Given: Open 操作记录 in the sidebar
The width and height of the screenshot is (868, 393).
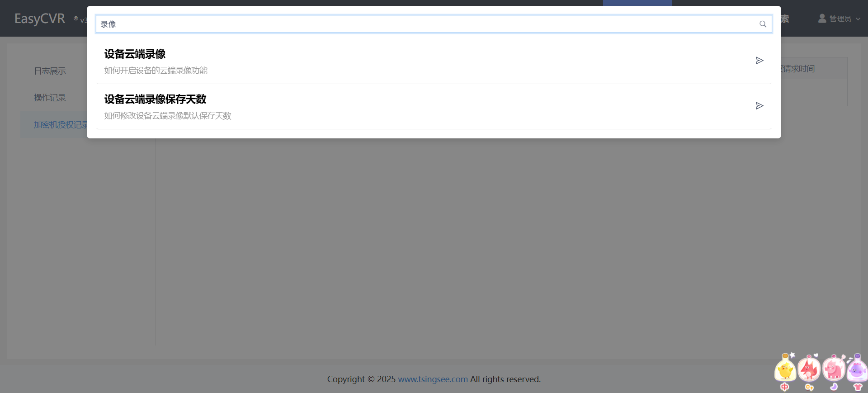Looking at the screenshot, I should pos(50,98).
